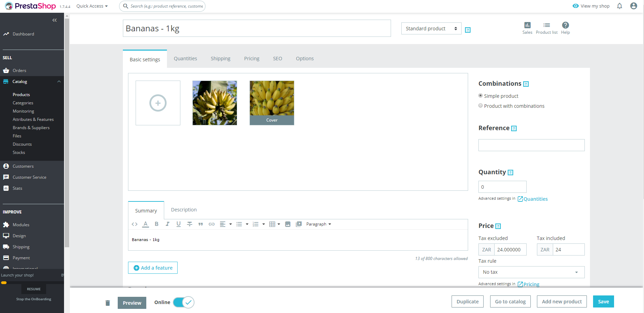This screenshot has height=313, width=644.
Task: Open the notifications bell icon
Action: [x=620, y=6]
